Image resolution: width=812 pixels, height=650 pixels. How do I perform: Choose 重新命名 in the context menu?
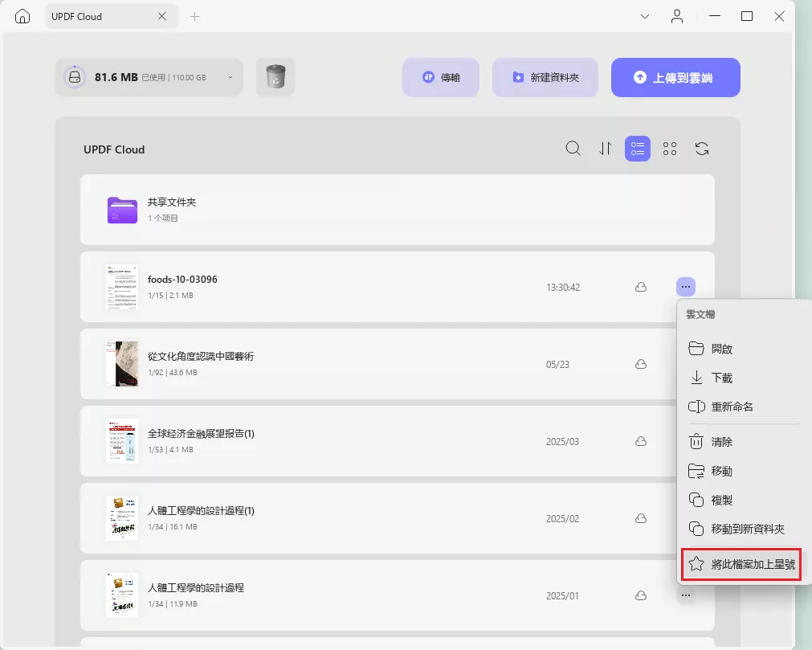tap(742, 407)
